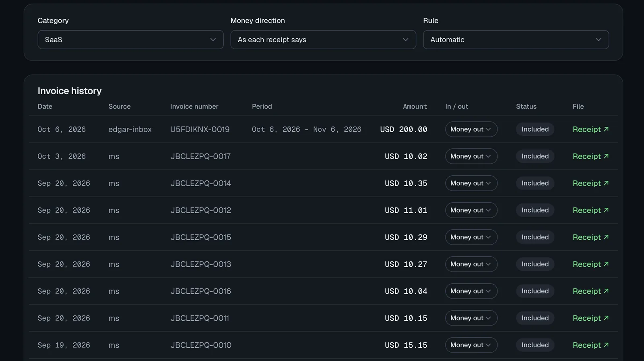Click the Date column header
The width and height of the screenshot is (644, 361).
[x=45, y=106]
